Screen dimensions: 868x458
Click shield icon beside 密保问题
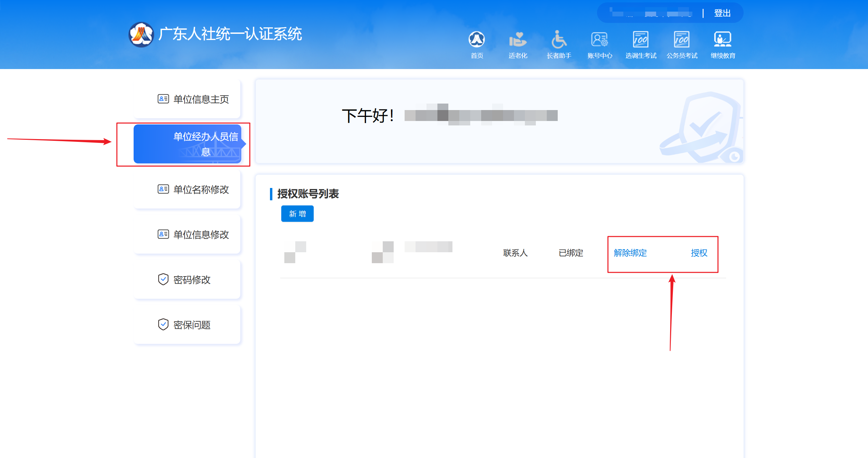tap(163, 324)
